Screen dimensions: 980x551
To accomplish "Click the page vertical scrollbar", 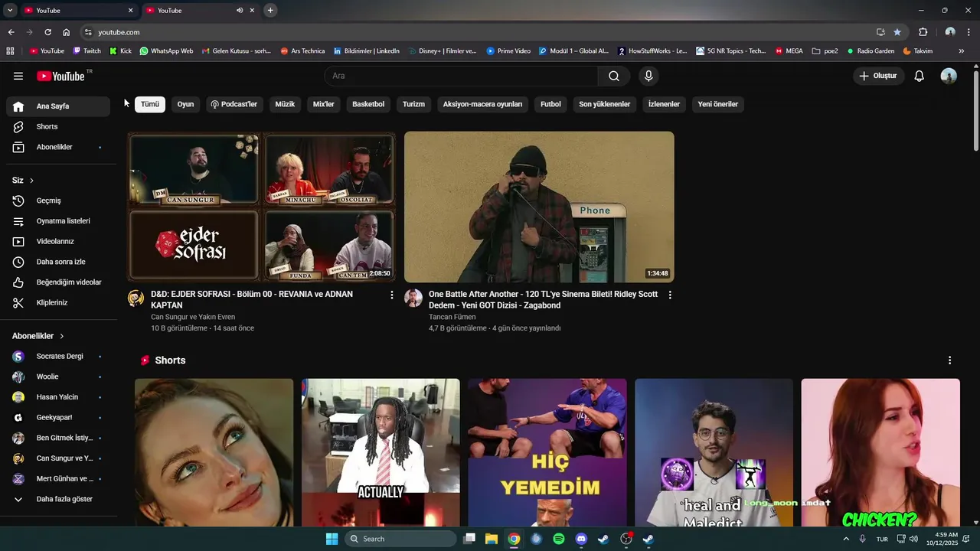I will pos(975,109).
